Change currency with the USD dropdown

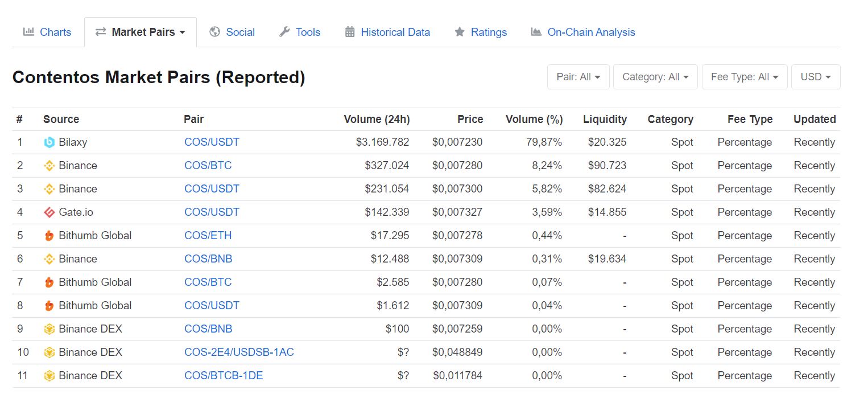pyautogui.click(x=815, y=77)
